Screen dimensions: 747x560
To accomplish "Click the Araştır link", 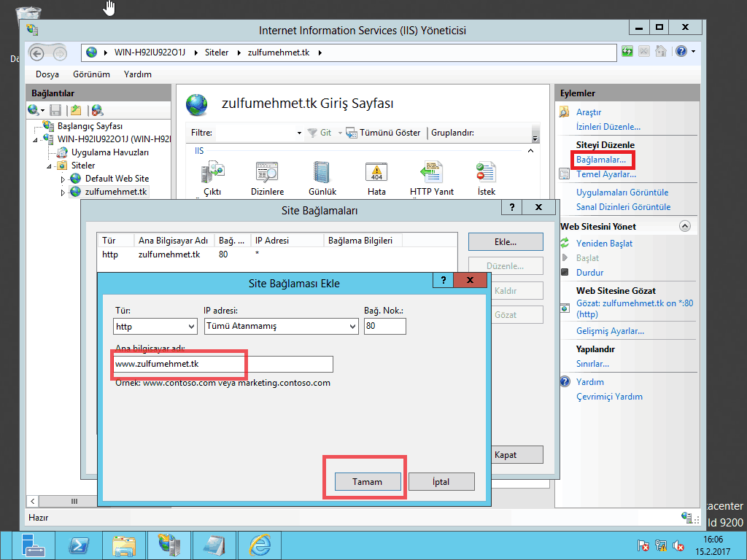I will [x=589, y=112].
